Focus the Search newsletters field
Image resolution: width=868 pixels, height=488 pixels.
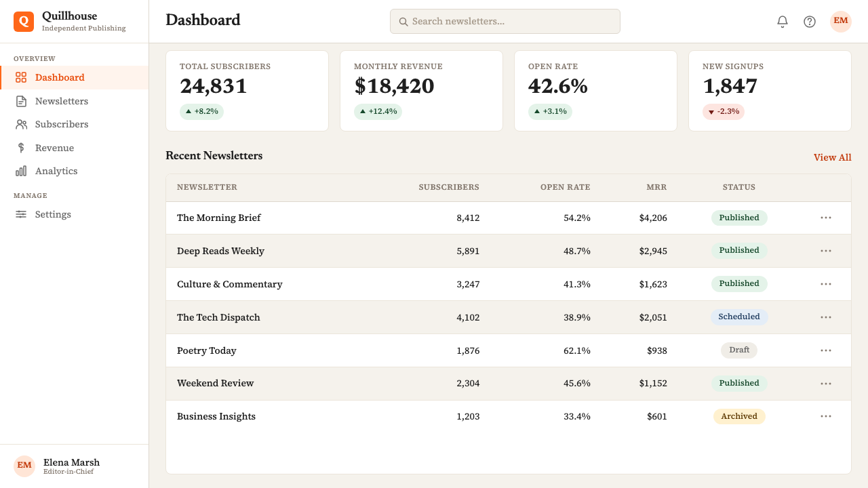tap(505, 22)
